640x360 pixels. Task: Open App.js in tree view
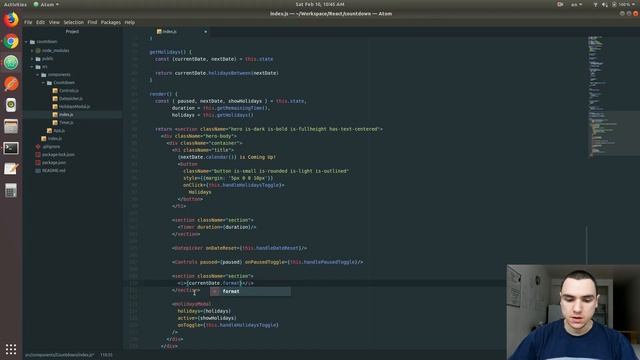pyautogui.click(x=59, y=131)
